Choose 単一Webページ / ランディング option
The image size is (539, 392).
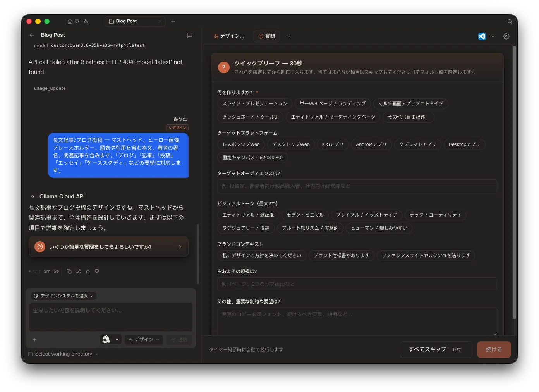(333, 104)
